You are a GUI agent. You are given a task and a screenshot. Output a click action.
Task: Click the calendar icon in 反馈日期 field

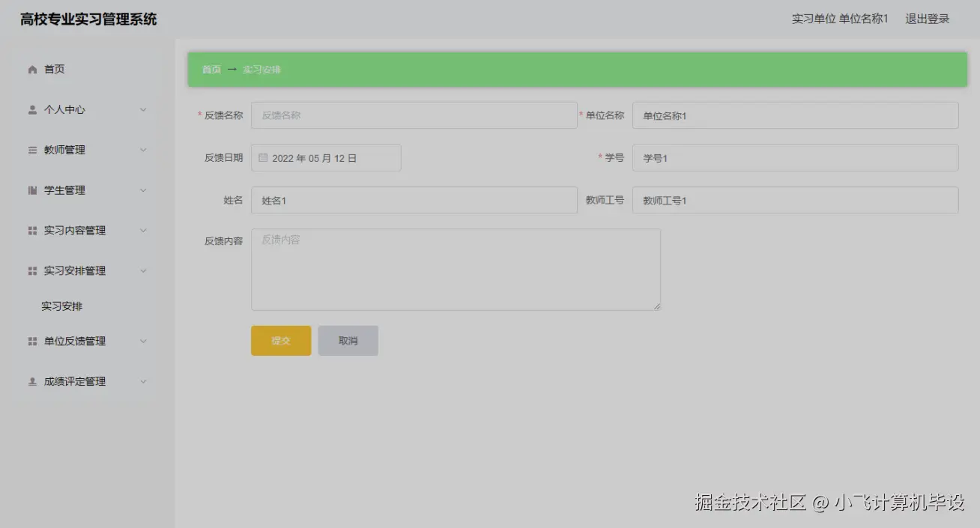tap(263, 158)
